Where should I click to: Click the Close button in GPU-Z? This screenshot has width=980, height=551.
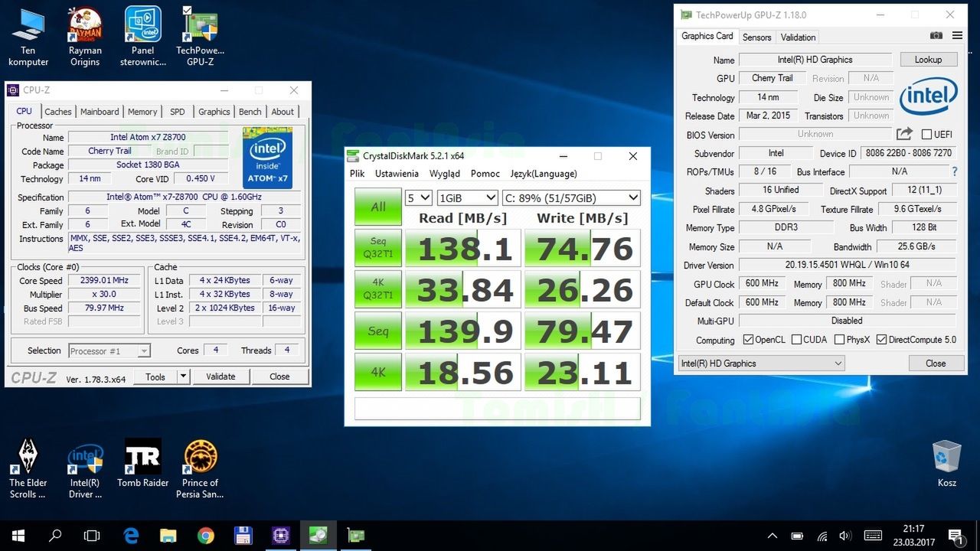point(936,364)
